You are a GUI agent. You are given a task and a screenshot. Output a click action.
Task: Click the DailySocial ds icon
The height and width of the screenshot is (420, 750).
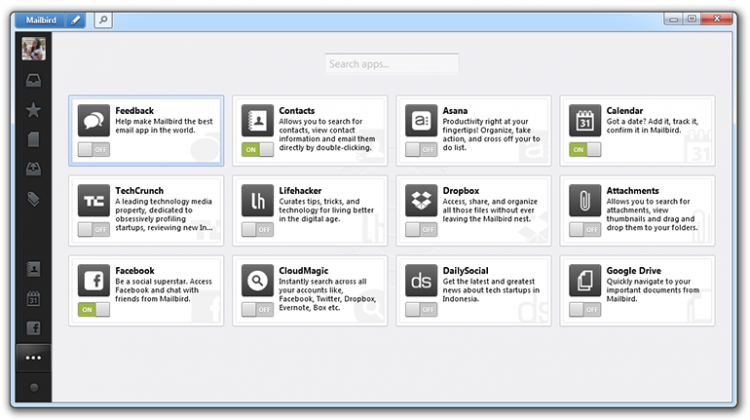click(x=421, y=280)
